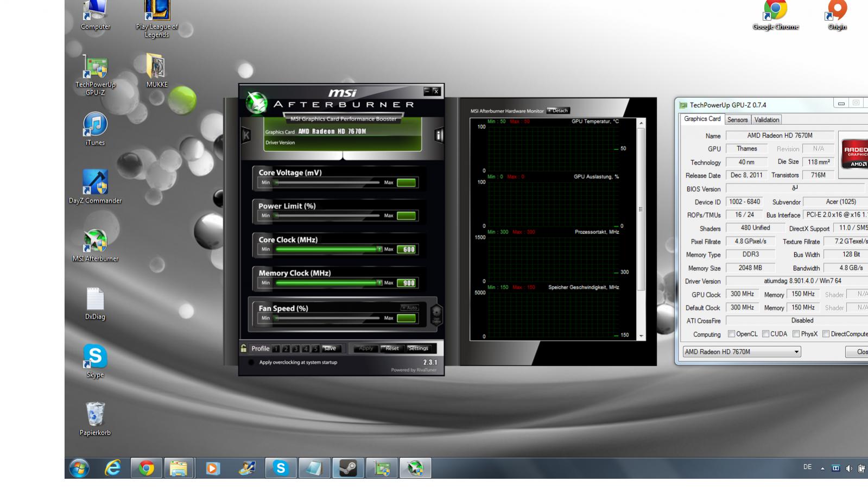Click the Memory Clock slider handle
The image size is (868, 488).
[379, 283]
